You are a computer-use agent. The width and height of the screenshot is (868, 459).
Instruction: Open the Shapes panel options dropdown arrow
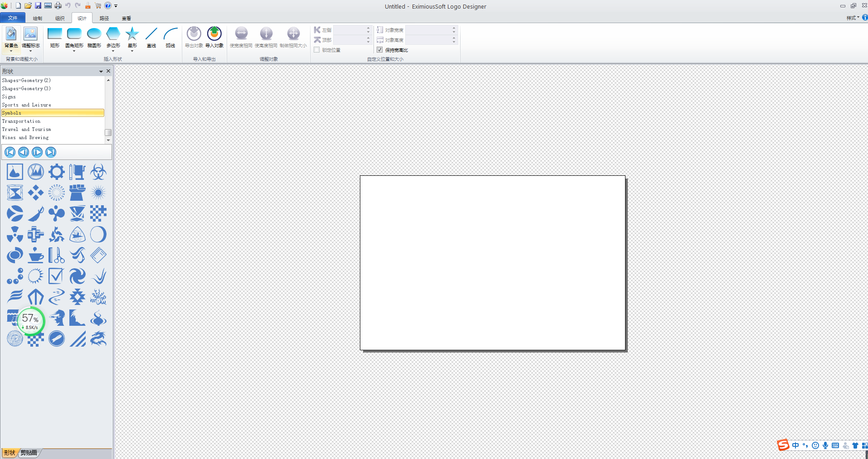coord(101,71)
